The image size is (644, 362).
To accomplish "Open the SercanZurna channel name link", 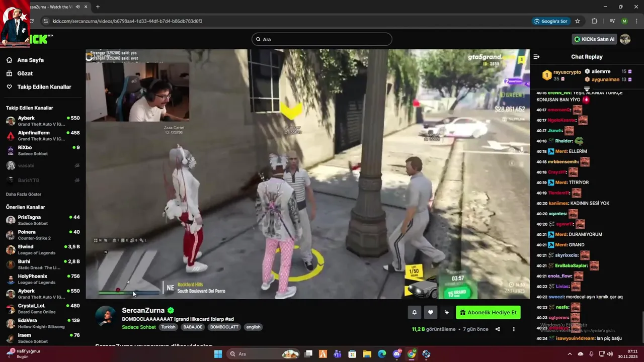I will coord(143,310).
